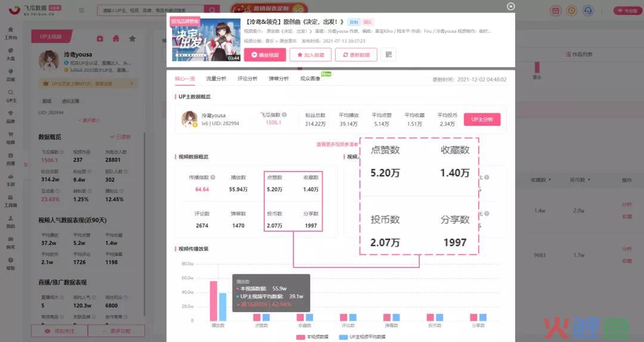644x342 pixels.
Task: Open 直播 section in the sidebar
Action: tap(11, 159)
